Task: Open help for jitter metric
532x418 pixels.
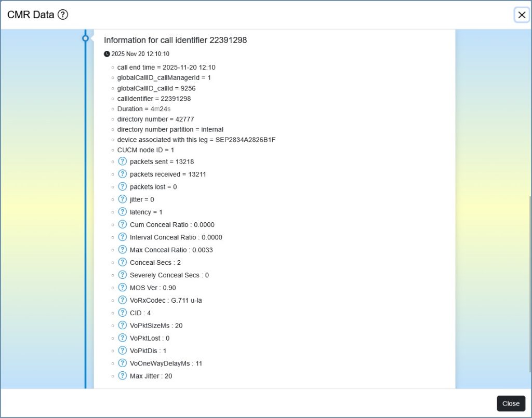Action: point(123,199)
